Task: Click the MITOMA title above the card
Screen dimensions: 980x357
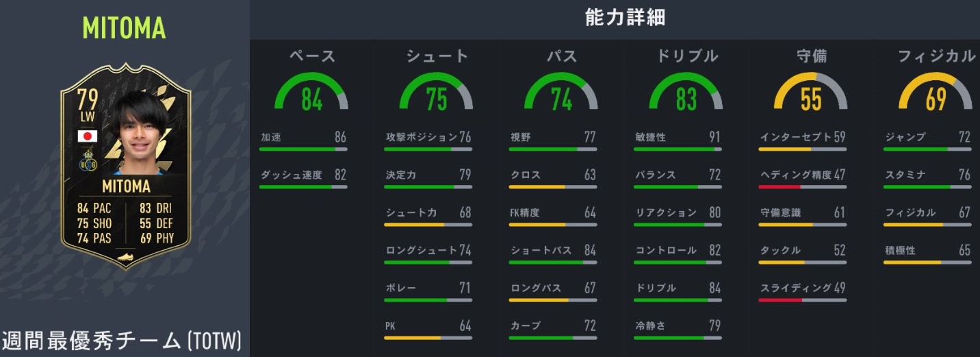Action: pos(124,28)
